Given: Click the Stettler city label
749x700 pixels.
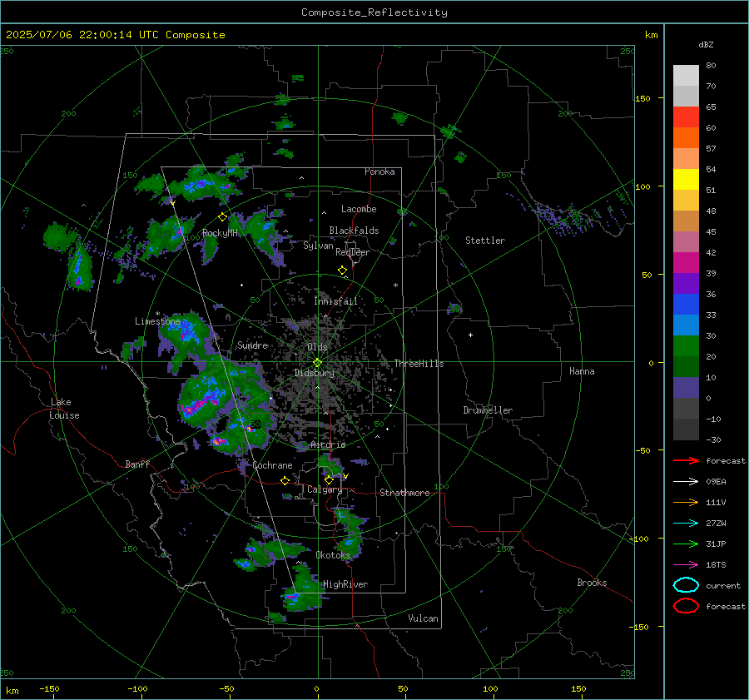Looking at the screenshot, I should coord(485,241).
